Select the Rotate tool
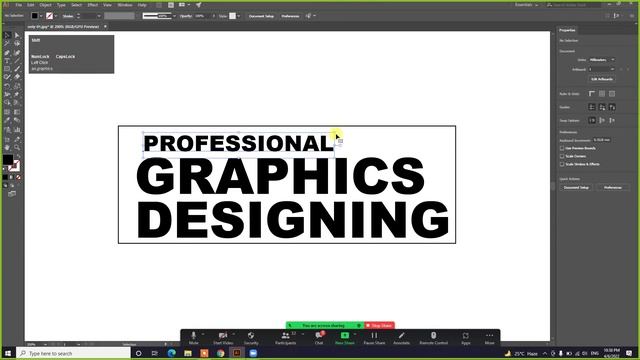The width and height of the screenshot is (640, 360). pos(7,86)
